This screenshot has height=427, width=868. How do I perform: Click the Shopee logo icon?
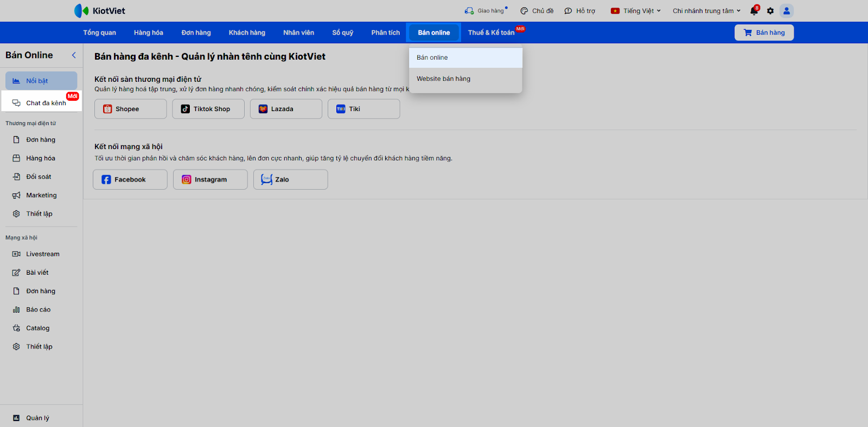(x=107, y=109)
